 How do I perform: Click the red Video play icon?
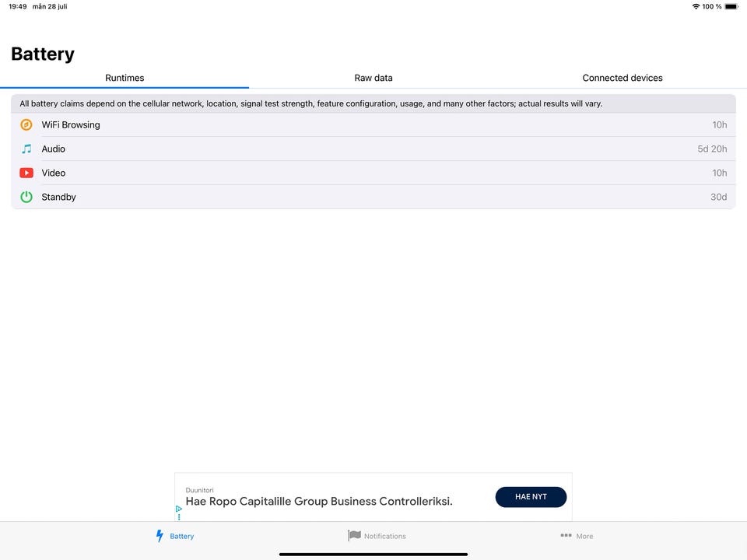coord(26,173)
